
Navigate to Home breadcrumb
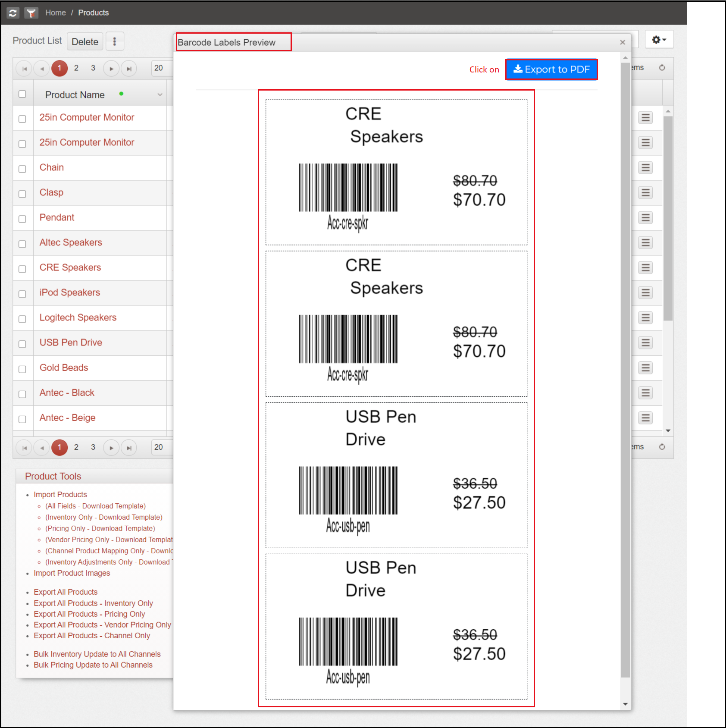click(x=56, y=13)
